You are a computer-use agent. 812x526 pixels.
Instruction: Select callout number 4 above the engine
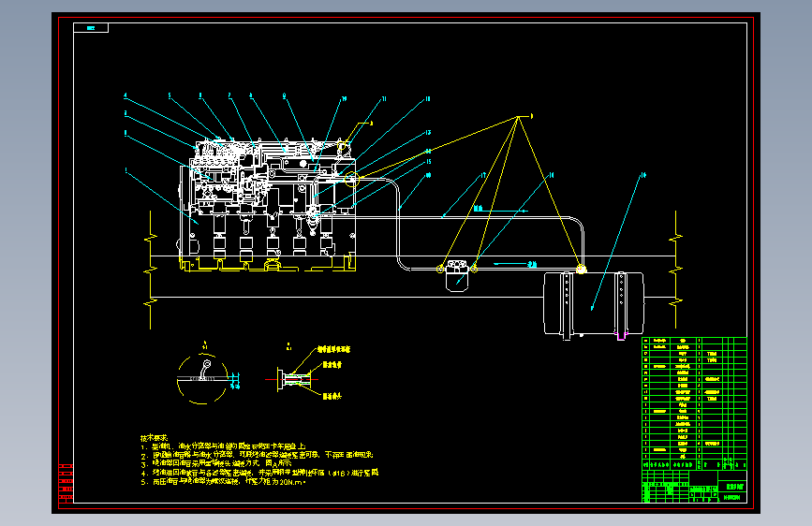point(125,95)
